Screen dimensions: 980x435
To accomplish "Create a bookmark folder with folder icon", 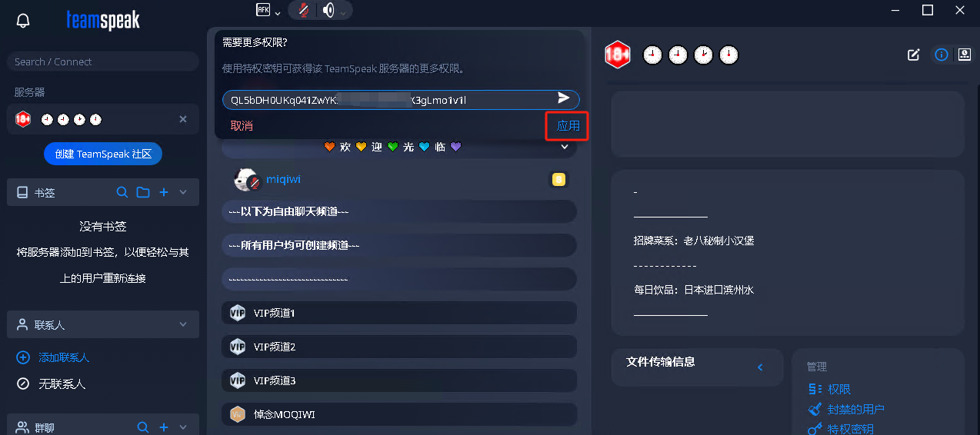I will pyautogui.click(x=142, y=192).
